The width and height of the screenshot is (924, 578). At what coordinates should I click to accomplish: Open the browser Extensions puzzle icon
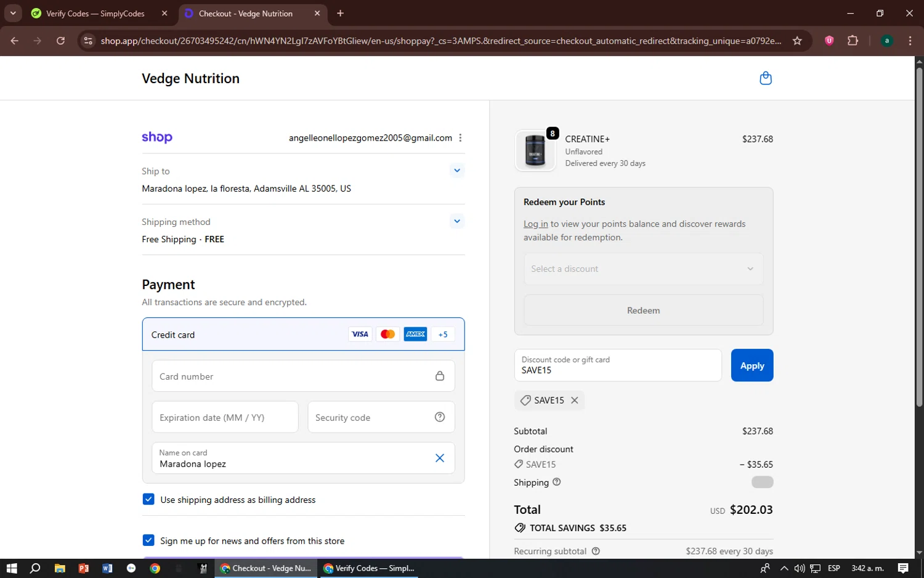coord(853,41)
